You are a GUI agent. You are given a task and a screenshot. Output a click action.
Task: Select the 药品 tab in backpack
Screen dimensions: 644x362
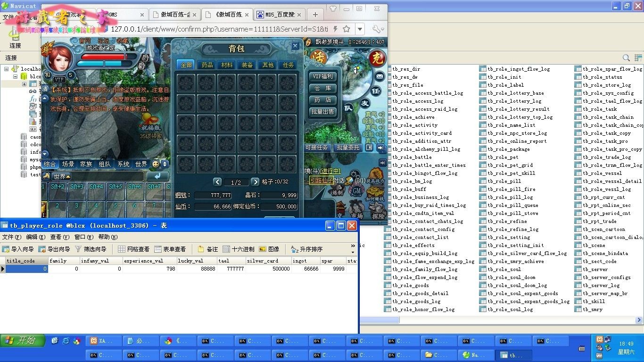point(207,65)
